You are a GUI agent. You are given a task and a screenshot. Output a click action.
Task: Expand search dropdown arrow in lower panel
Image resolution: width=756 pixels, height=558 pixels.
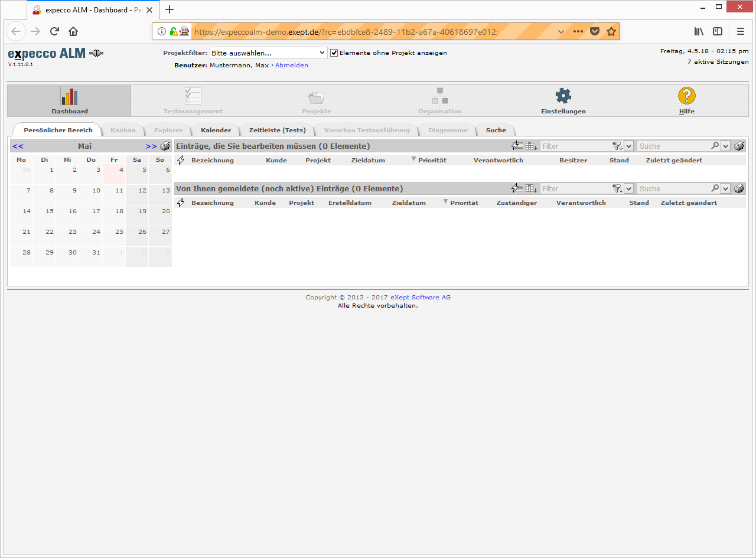725,188
